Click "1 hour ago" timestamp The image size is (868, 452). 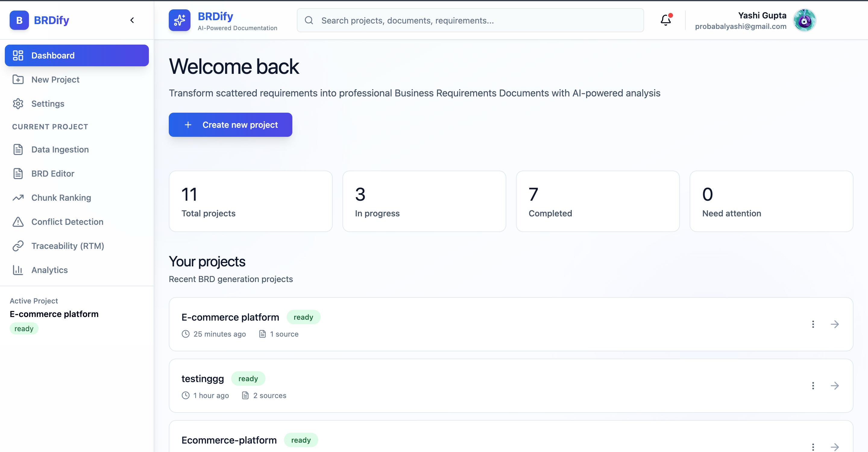(211, 395)
